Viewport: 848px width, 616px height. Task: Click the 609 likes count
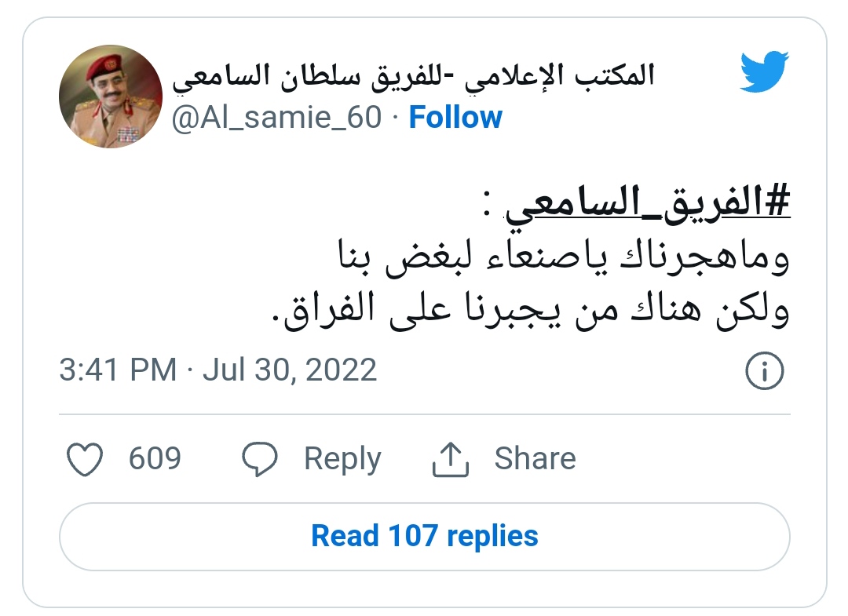155,458
